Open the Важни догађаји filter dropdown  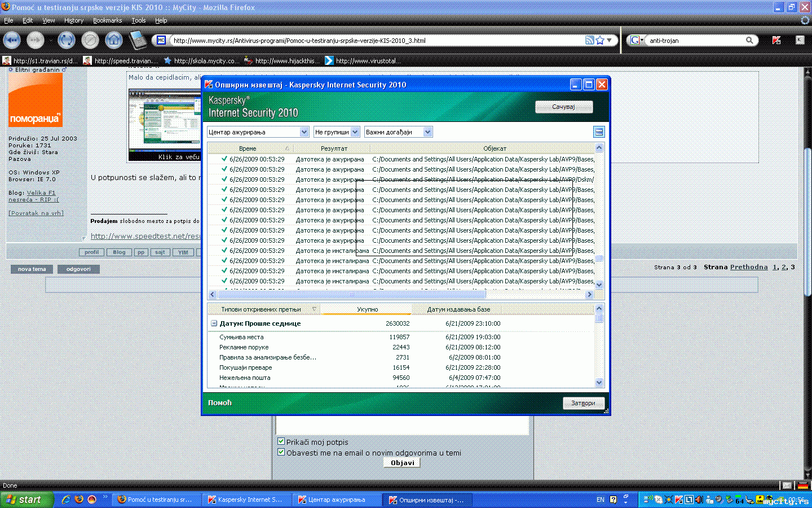[398, 132]
